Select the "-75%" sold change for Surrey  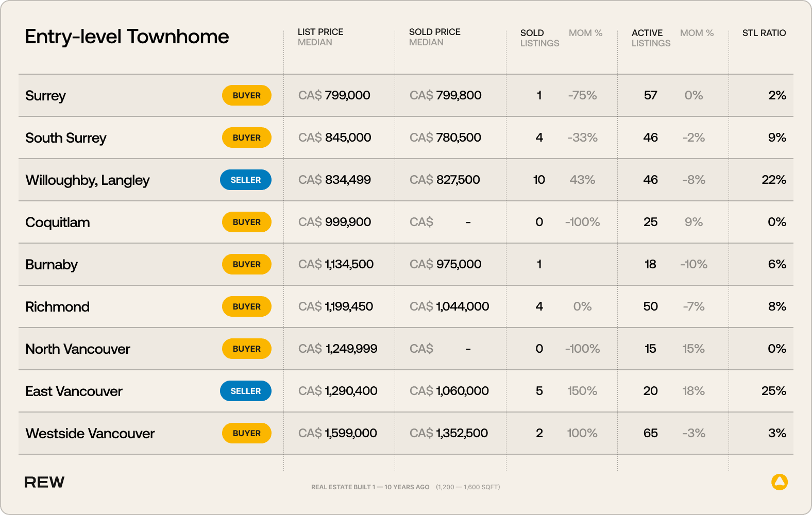point(583,95)
